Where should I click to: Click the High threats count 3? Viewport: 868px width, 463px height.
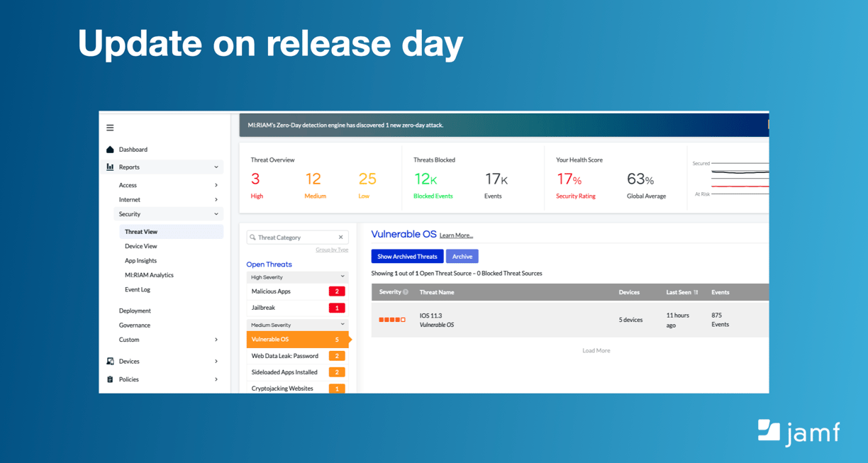(x=255, y=179)
